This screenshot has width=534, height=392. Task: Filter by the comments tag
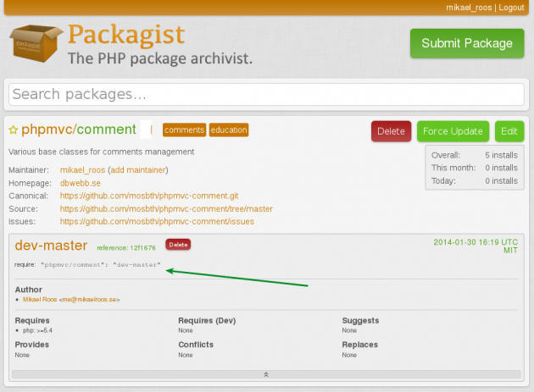[184, 130]
